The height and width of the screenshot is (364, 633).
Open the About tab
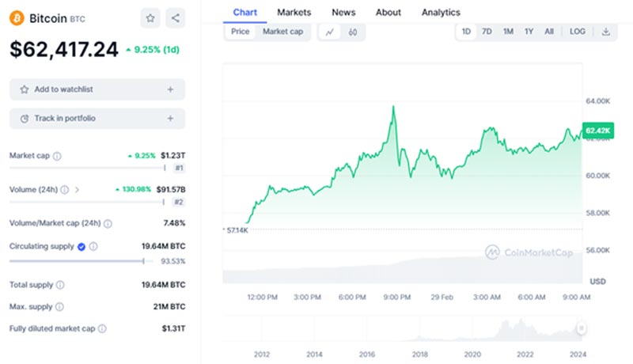389,13
